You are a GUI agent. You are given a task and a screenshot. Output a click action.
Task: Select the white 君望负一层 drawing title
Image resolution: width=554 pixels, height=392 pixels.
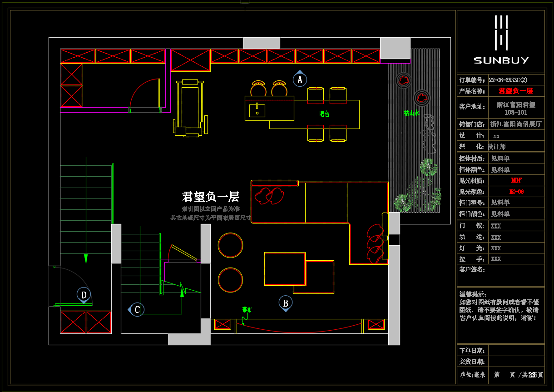point(210,197)
